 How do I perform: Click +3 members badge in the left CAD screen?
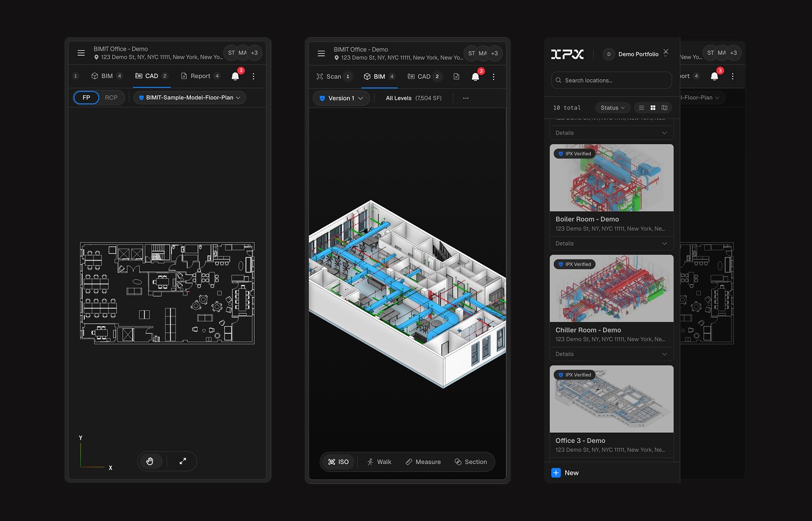pyautogui.click(x=254, y=52)
